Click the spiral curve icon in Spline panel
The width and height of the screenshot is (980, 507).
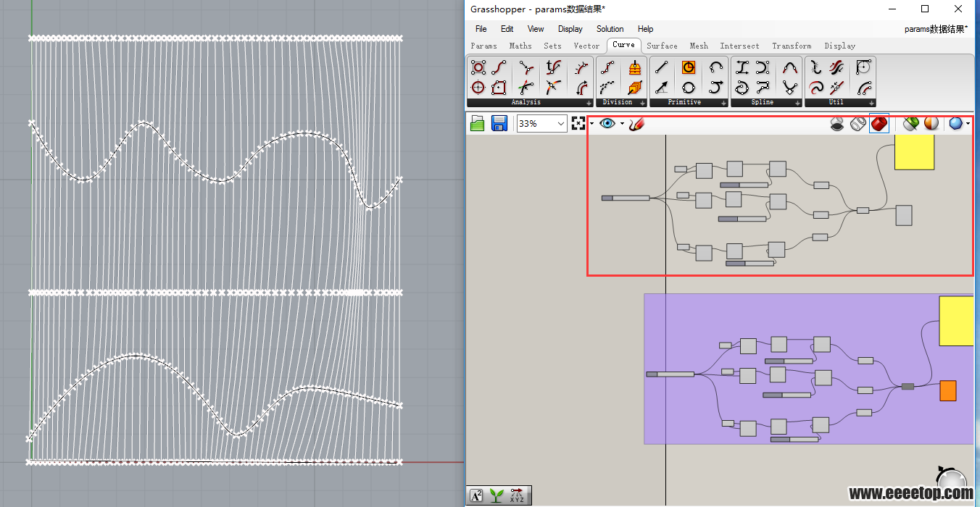[742, 88]
